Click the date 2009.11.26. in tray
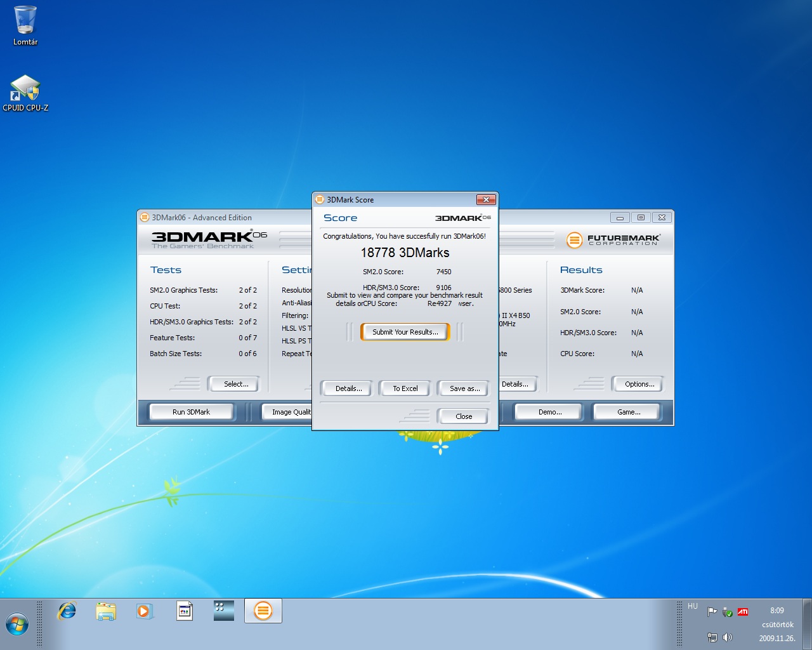Viewport: 812px width, 650px height. click(777, 639)
